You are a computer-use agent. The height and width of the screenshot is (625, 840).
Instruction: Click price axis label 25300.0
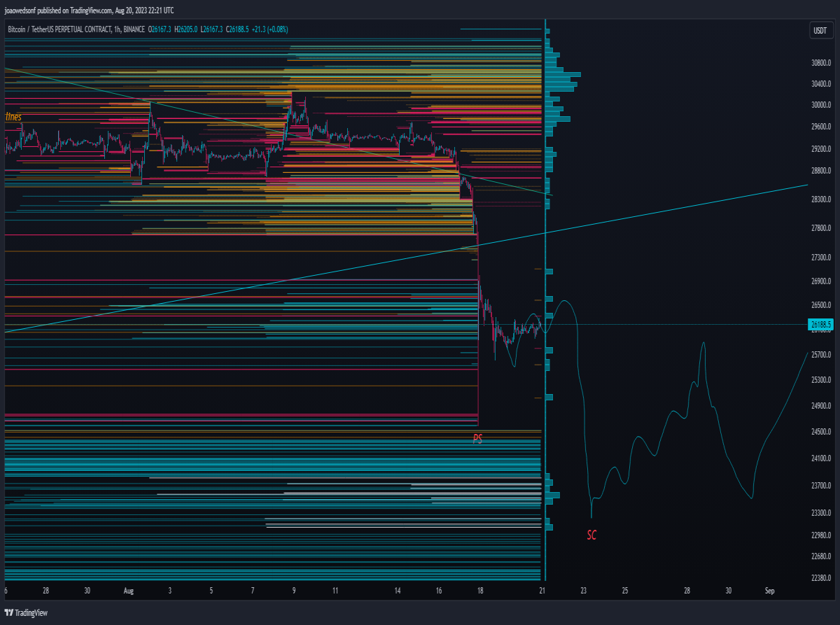click(820, 381)
